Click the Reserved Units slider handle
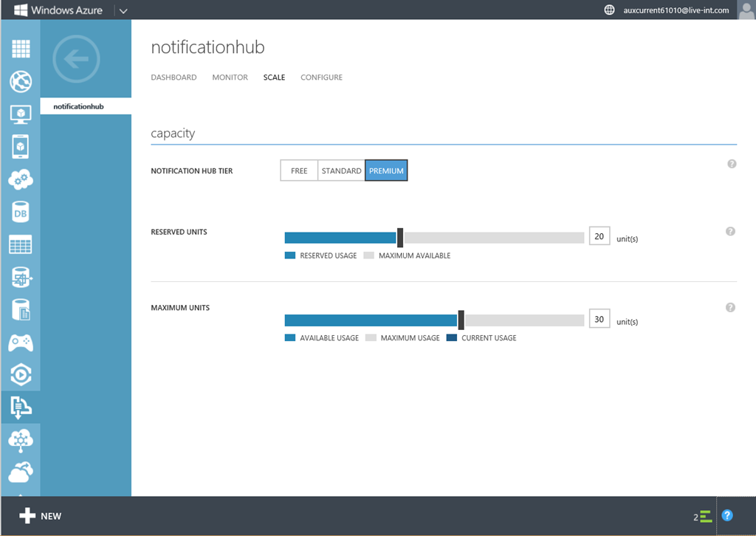The image size is (756, 536). pos(400,238)
